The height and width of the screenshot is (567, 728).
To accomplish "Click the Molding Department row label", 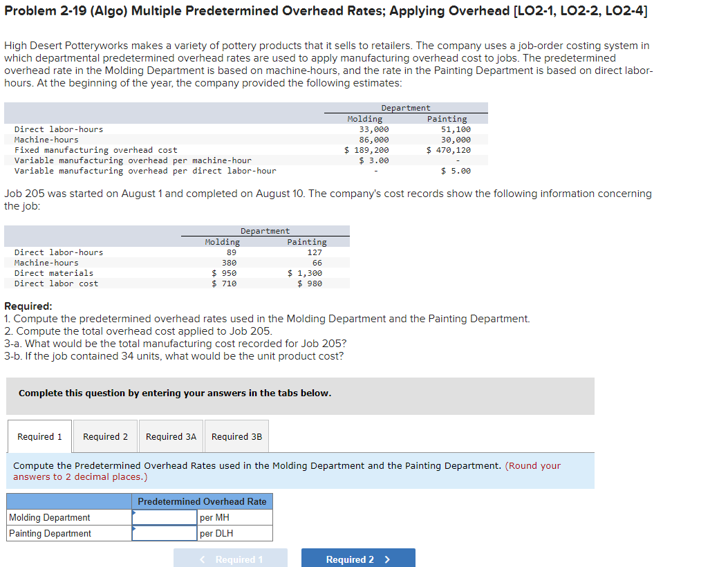I will tap(48, 517).
